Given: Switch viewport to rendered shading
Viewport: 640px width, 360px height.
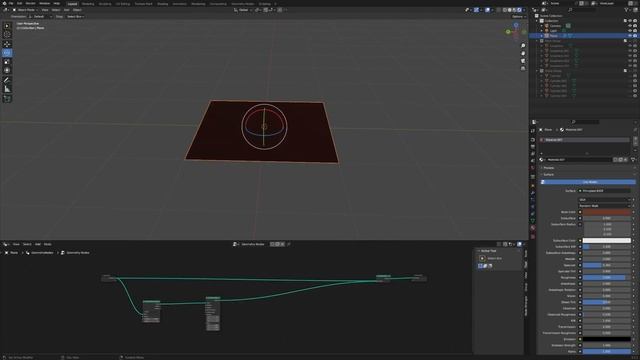Looking at the screenshot, I should (519, 10).
